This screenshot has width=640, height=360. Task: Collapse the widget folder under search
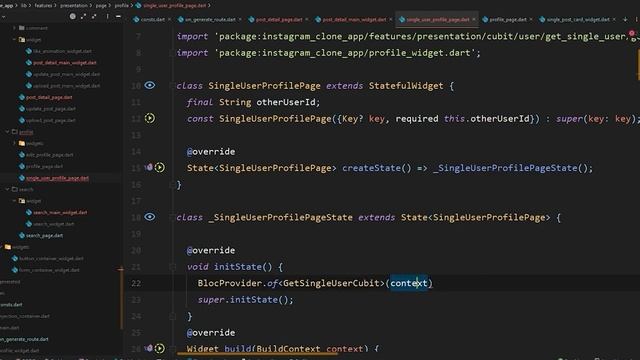click(x=14, y=201)
